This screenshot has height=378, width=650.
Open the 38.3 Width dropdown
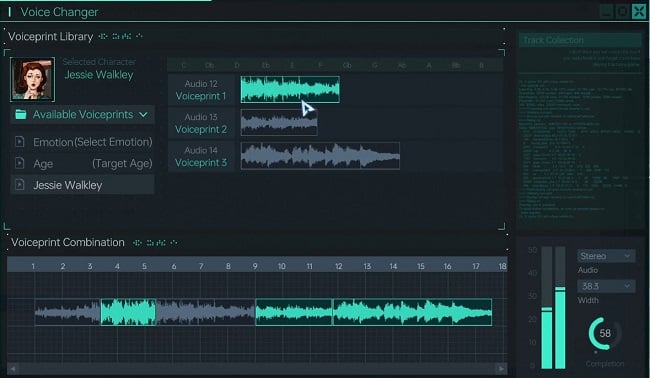pos(606,286)
